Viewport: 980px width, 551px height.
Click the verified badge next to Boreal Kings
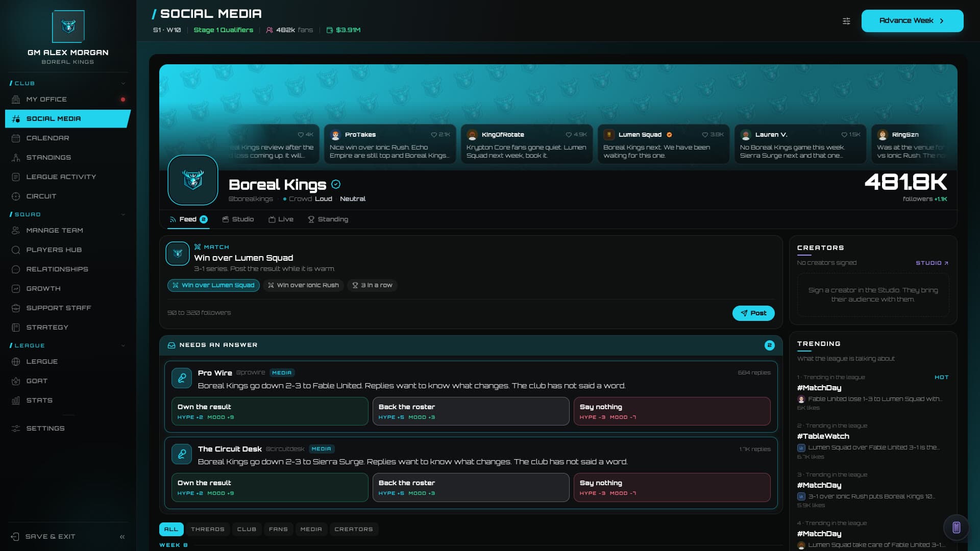[336, 185]
